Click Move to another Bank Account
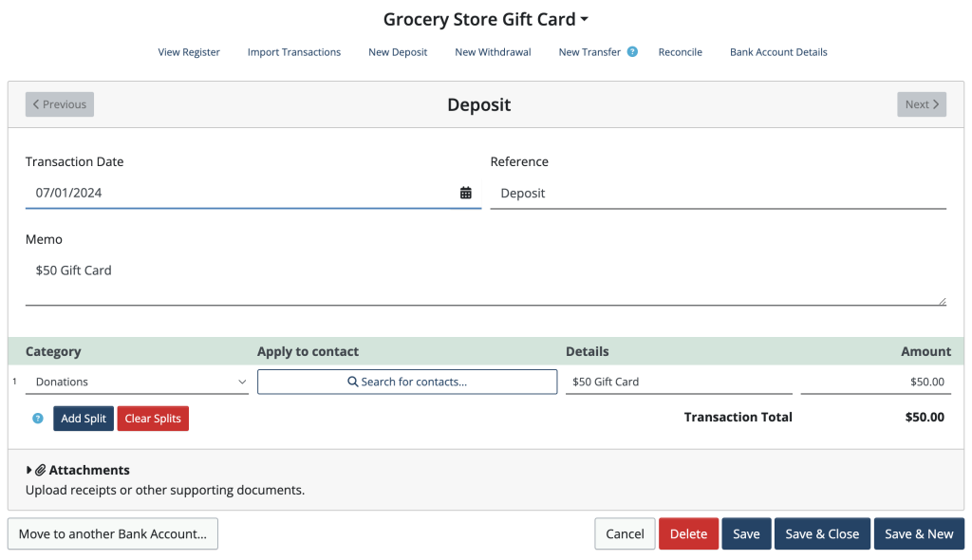 pyautogui.click(x=112, y=533)
